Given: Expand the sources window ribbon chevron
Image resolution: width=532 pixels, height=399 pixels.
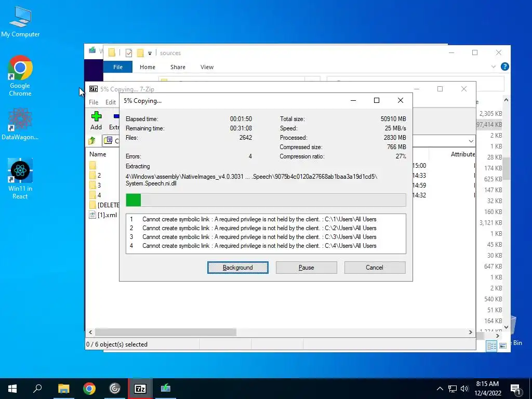Looking at the screenshot, I should click(x=494, y=67).
